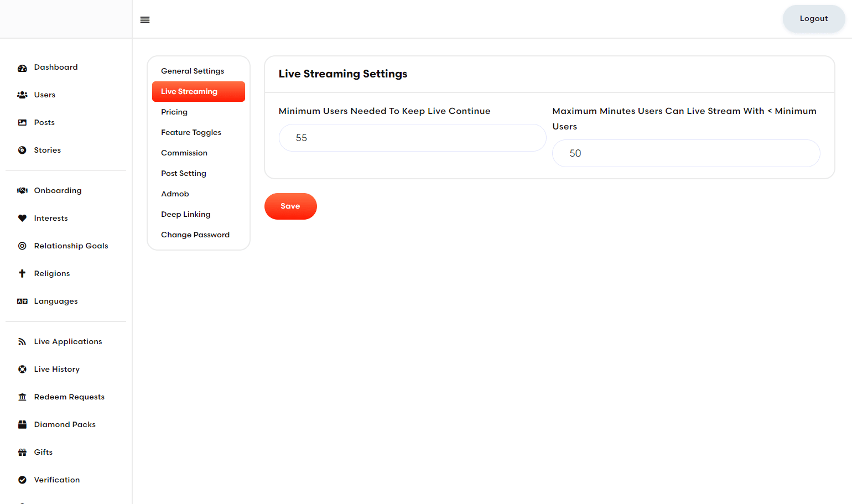The width and height of the screenshot is (852, 504).
Task: Click the Live Applications feed icon
Action: (22, 342)
